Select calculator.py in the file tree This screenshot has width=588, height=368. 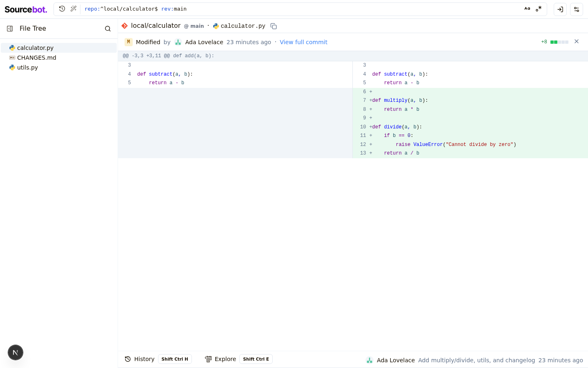[59, 48]
